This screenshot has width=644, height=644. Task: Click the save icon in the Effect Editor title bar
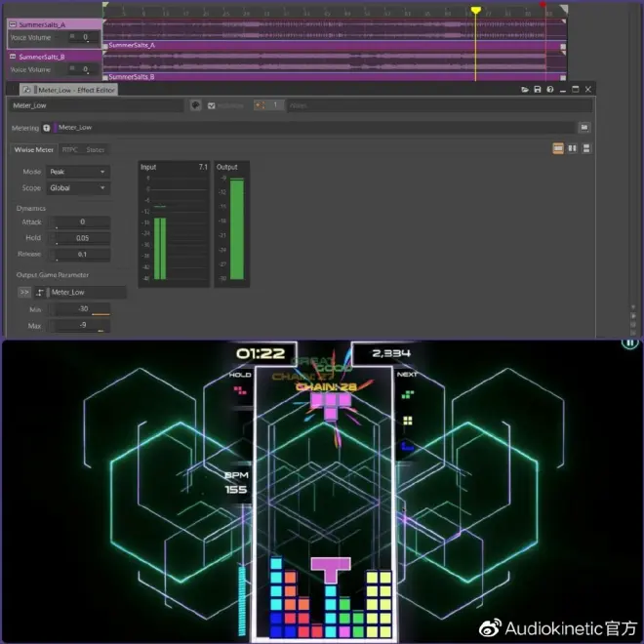538,90
